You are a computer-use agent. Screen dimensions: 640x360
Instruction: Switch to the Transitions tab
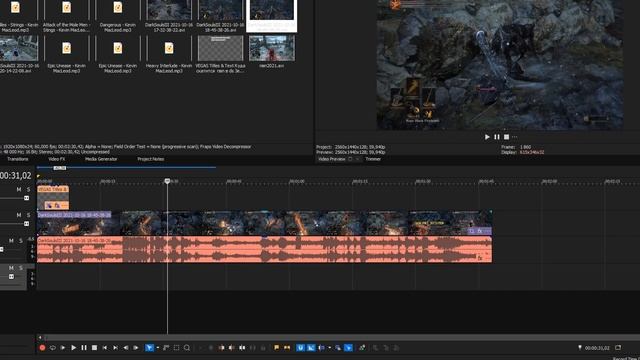[x=18, y=159]
